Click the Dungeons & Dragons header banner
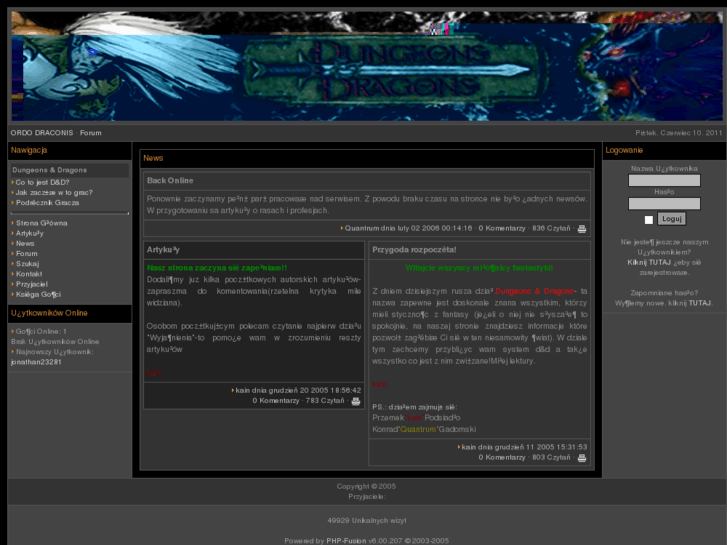The width and height of the screenshot is (727, 545). click(367, 66)
